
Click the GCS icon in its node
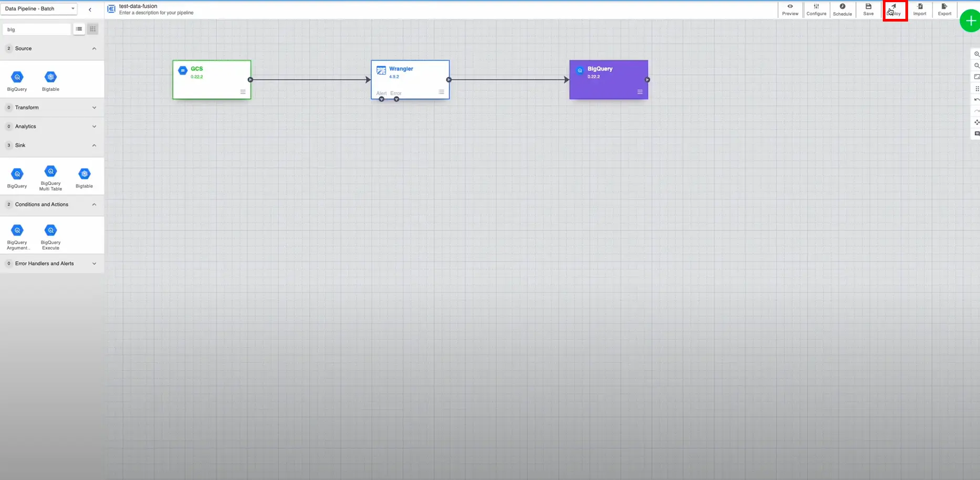(183, 70)
